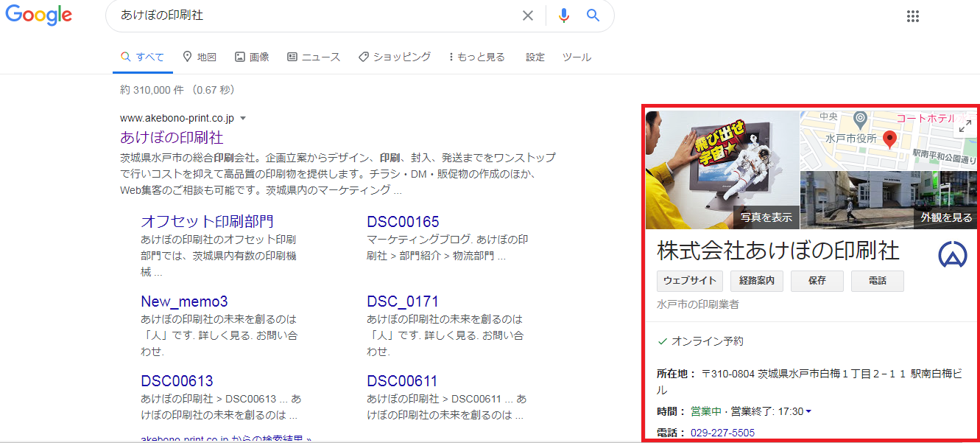Switch to the 地図 tab
Screen dimensions: 980x443
click(x=199, y=57)
